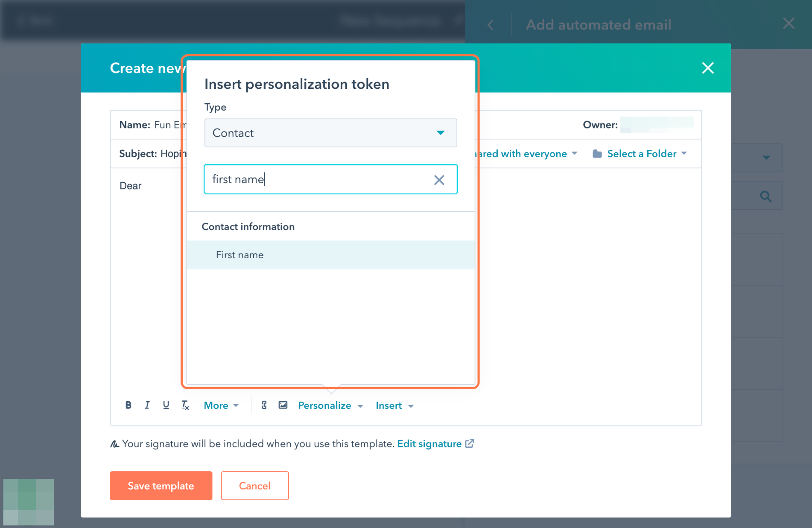Insert a link with the chain icon
This screenshot has height=528, width=812.
(264, 405)
